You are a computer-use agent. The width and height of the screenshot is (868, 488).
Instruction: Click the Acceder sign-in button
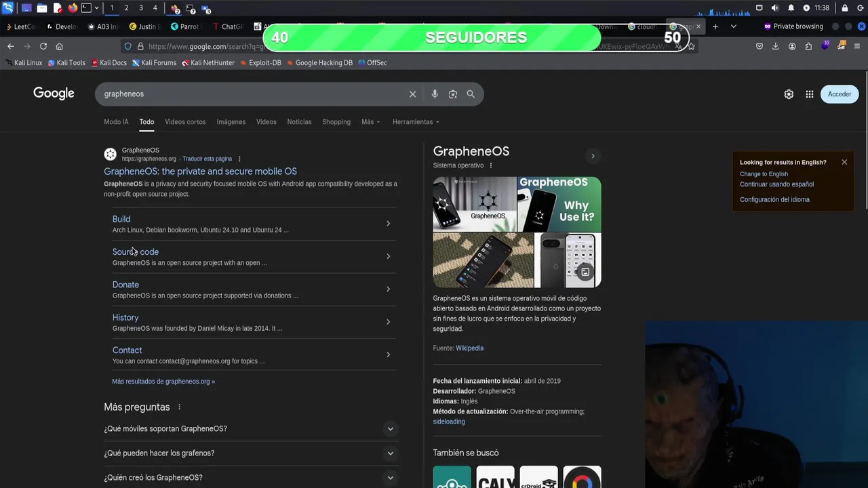pyautogui.click(x=840, y=94)
